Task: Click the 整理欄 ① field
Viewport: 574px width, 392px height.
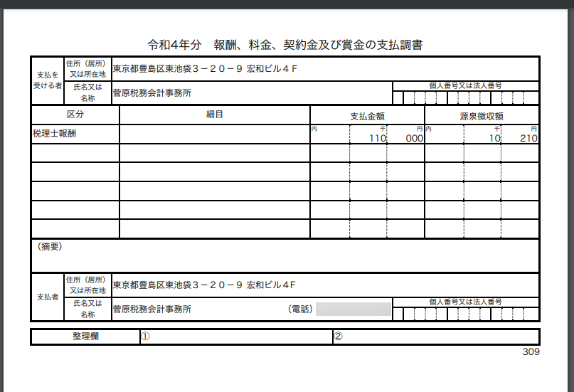Action: [x=235, y=337]
